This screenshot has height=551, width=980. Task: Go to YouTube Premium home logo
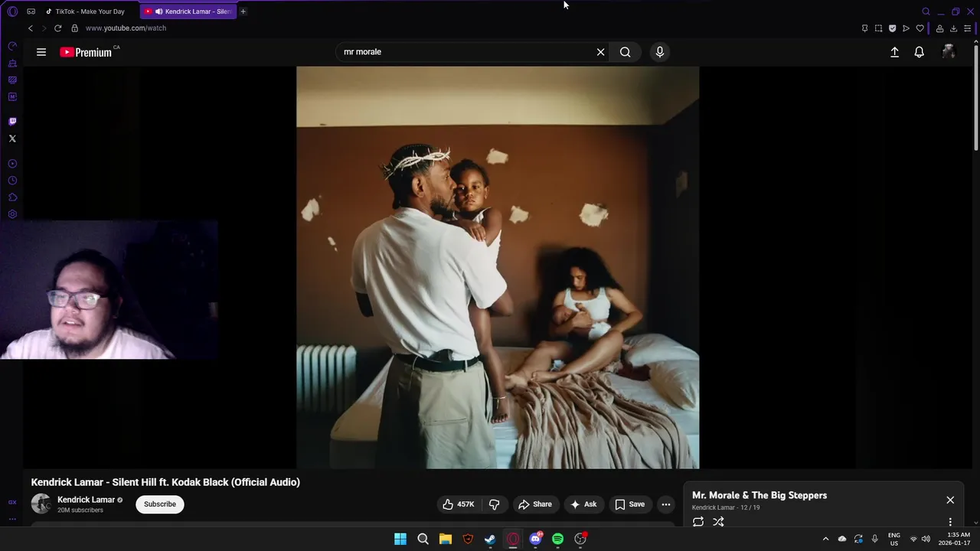pyautogui.click(x=86, y=52)
